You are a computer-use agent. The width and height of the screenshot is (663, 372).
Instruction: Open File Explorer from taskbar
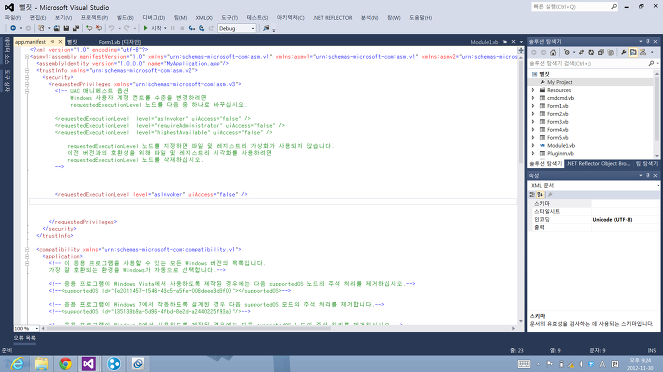pos(41,364)
